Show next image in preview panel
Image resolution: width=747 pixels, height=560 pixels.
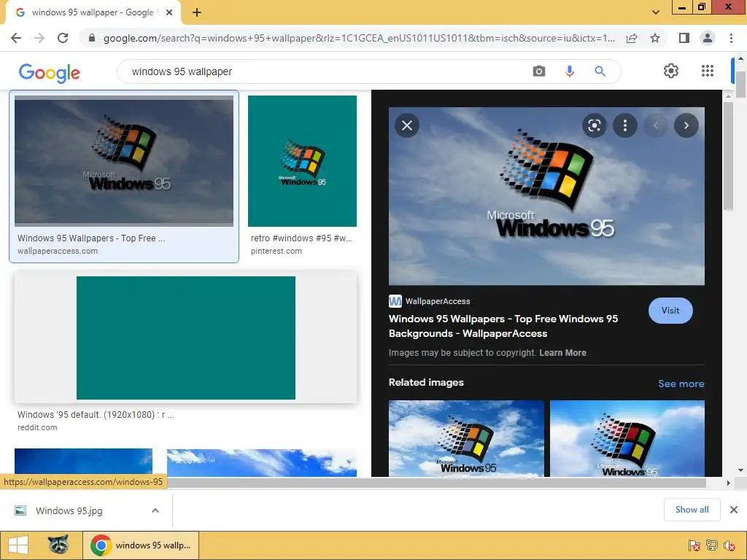pos(686,125)
